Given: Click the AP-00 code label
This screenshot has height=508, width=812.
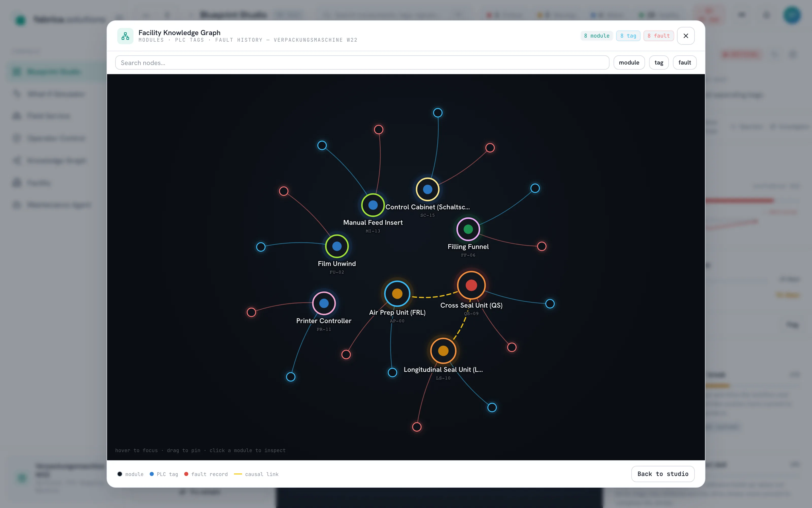Looking at the screenshot, I should (397, 321).
